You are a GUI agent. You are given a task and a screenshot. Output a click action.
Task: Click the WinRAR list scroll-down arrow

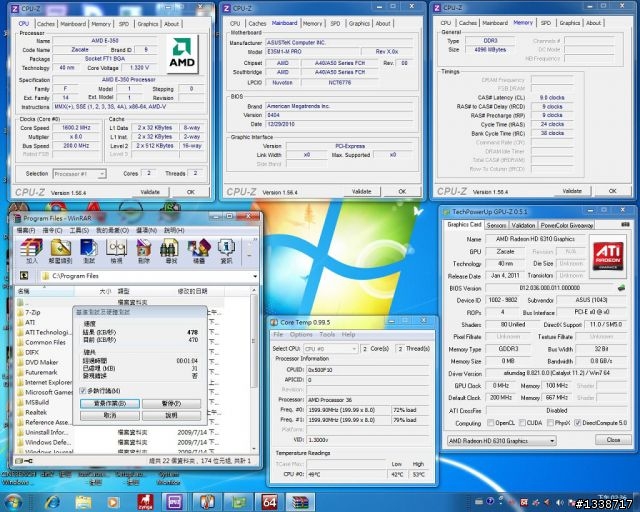tap(254, 448)
